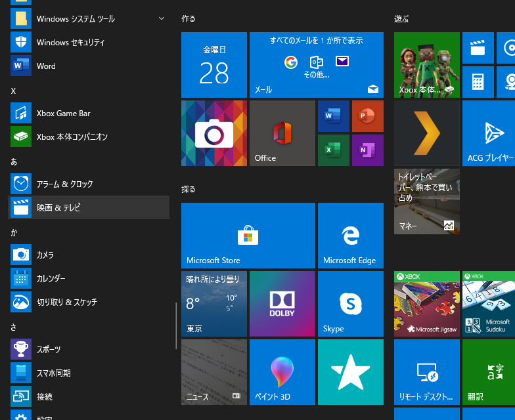This screenshot has width=515, height=420.
Task: Open the calendar tile showing 金曜日 28
Action: coord(214,65)
